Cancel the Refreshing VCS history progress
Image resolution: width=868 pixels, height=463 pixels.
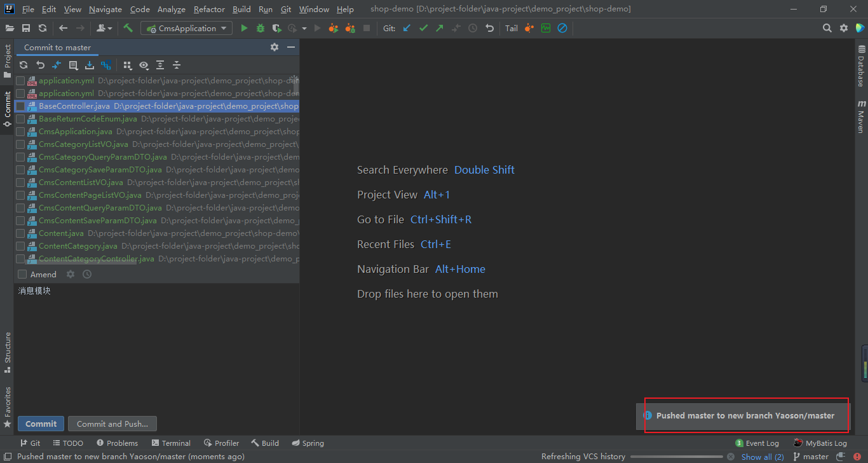point(731,457)
